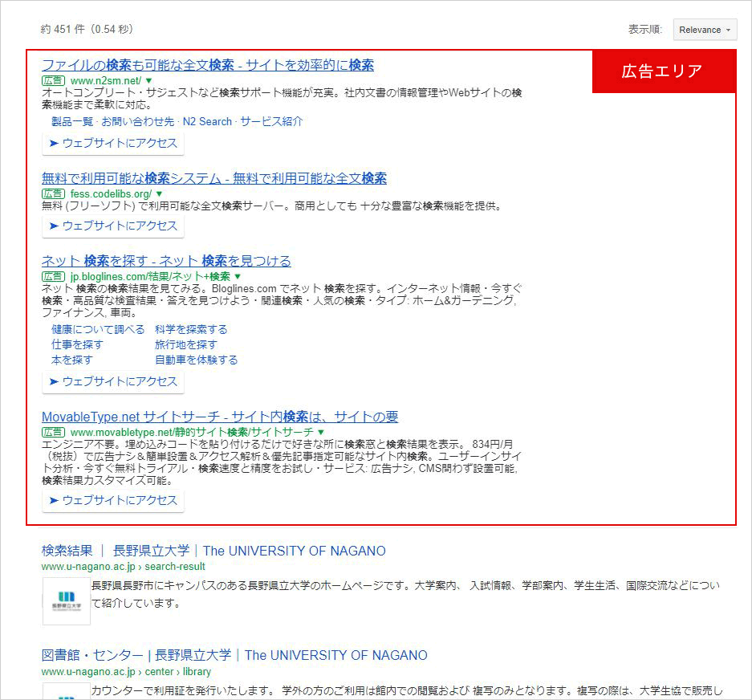Click the www.u-nagano.ac.jp › center › library URL
The image size is (752, 700).
pyautogui.click(x=126, y=672)
